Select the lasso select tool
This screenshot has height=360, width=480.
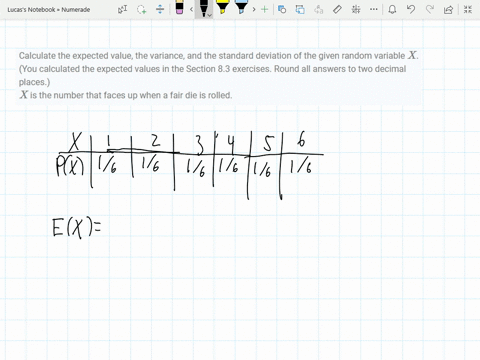142,9
